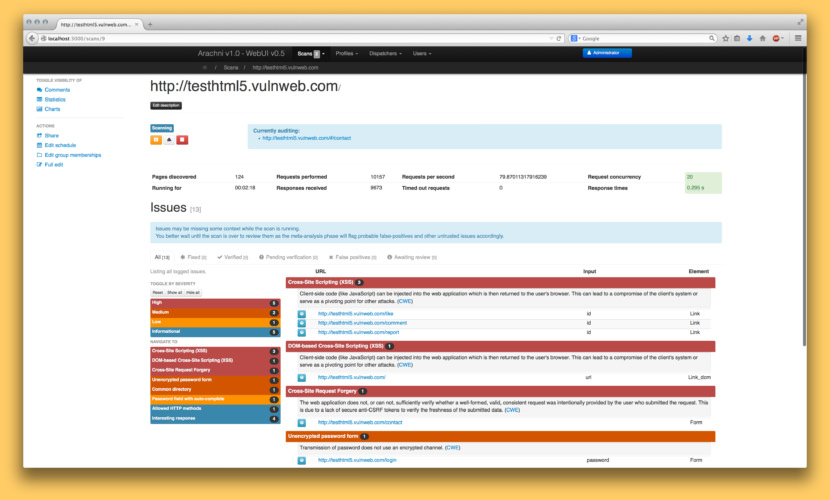Navigate to Common directory issues

[215, 389]
